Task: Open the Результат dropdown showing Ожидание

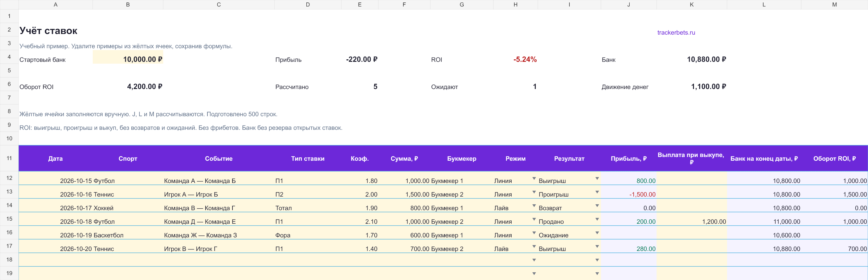Action: click(x=597, y=233)
